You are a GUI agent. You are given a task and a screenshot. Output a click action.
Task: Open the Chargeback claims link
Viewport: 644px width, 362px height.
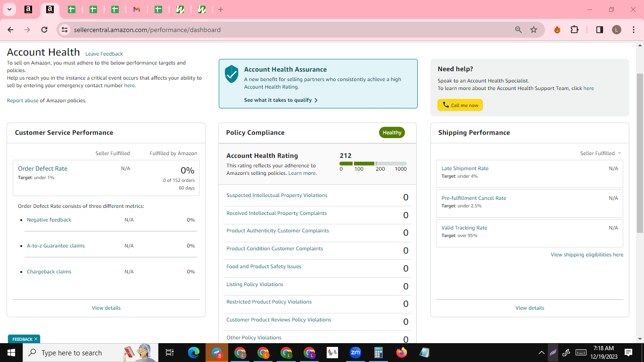(x=49, y=271)
